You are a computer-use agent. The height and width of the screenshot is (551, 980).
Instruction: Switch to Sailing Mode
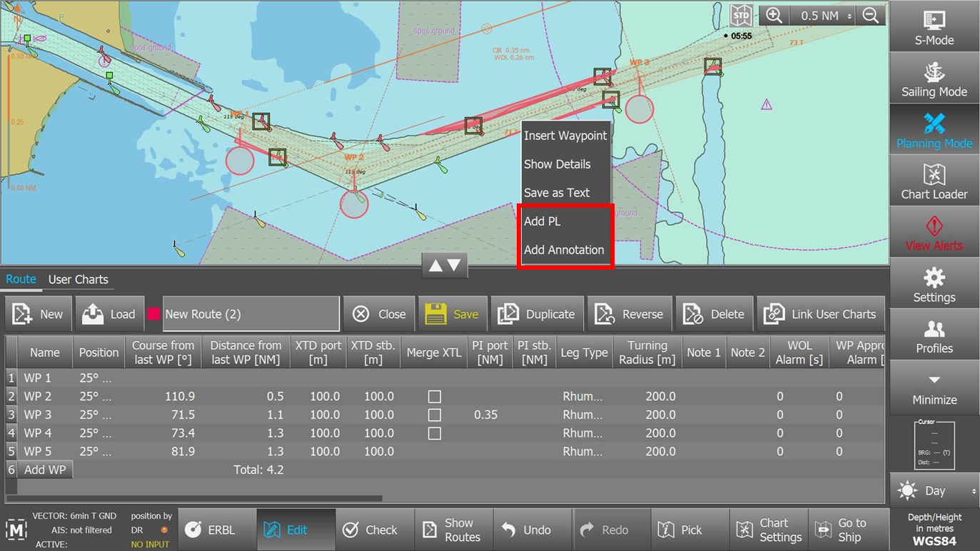[x=934, y=78]
